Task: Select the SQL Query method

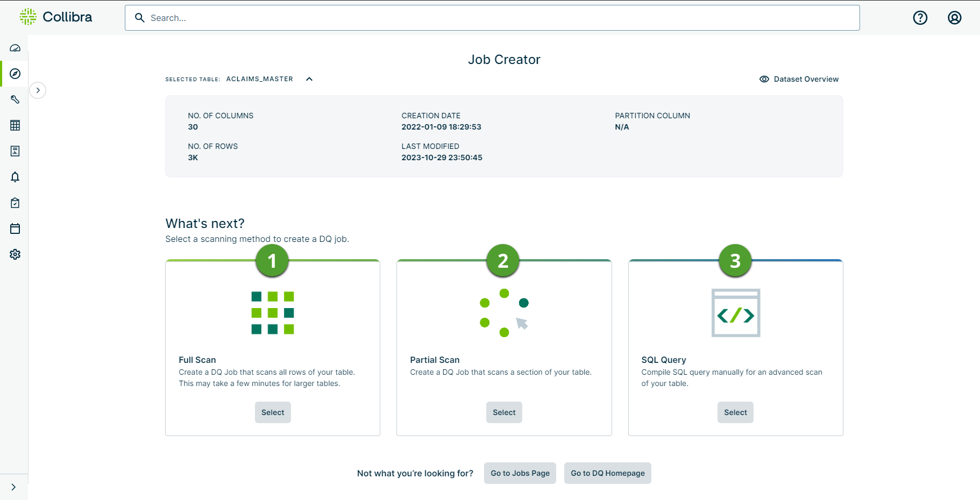Action: click(735, 412)
